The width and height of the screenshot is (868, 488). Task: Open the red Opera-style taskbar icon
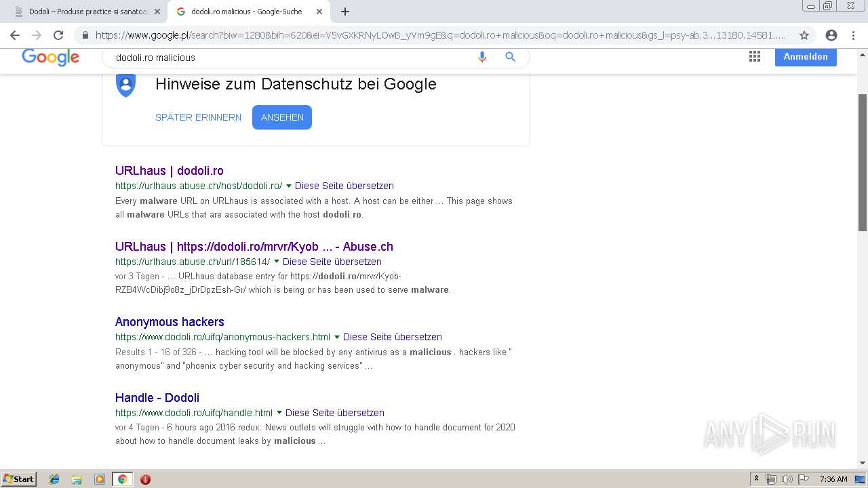tap(145, 479)
